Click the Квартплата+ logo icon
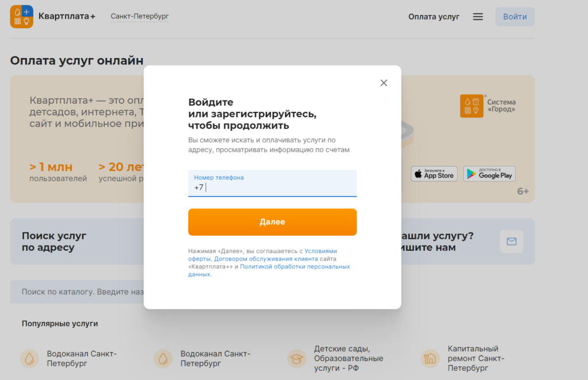 pos(21,17)
